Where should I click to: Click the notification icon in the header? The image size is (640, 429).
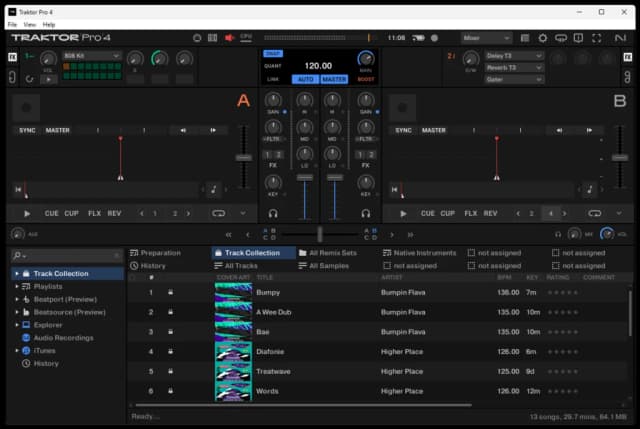pos(578,38)
